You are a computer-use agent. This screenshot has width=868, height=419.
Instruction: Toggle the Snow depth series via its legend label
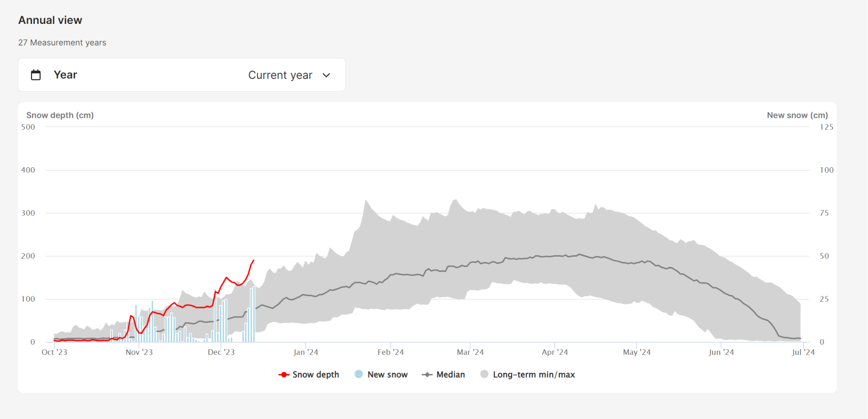click(x=316, y=374)
